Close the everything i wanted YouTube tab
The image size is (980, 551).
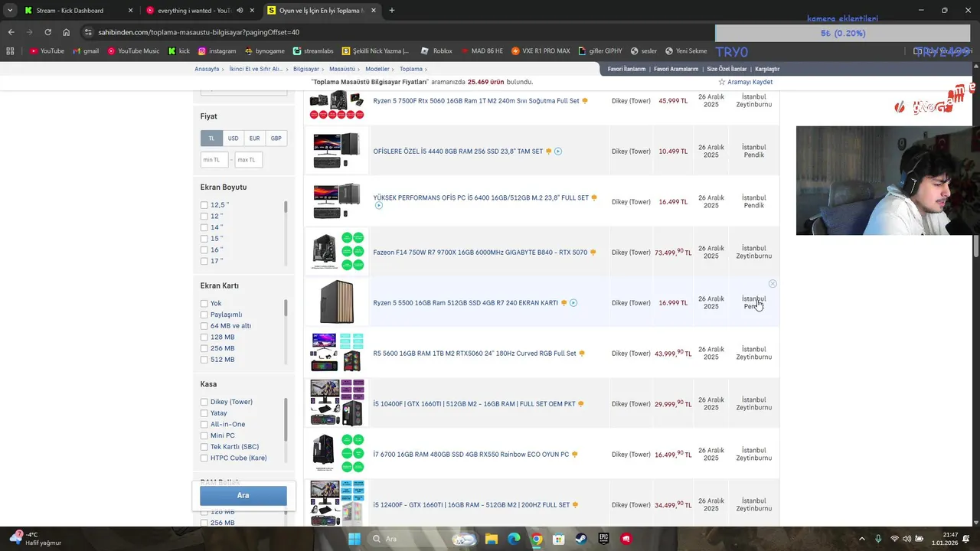coord(252,11)
